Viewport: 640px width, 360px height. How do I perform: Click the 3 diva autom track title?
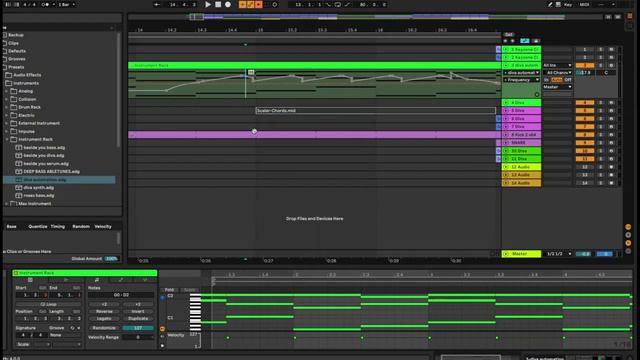click(525, 65)
